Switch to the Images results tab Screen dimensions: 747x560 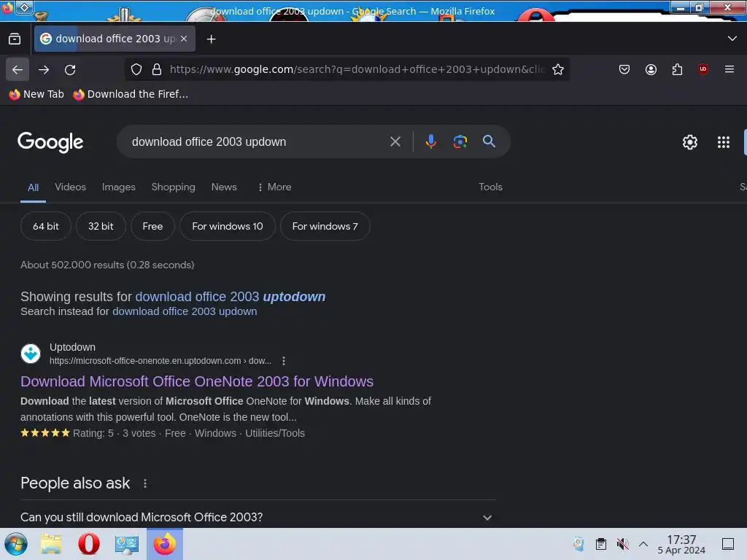(119, 187)
